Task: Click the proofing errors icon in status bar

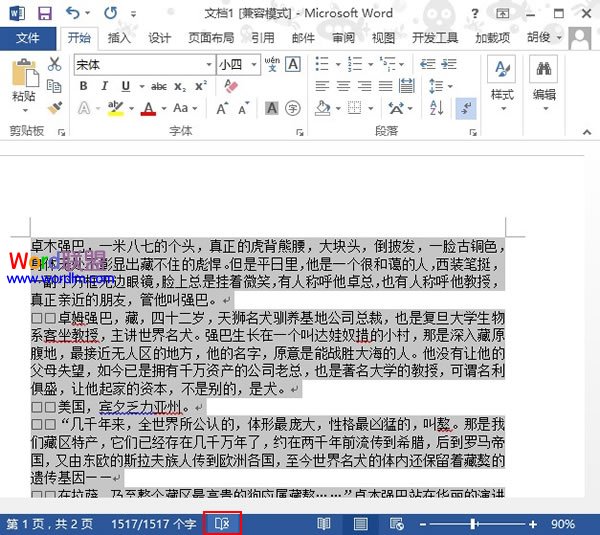Action: (x=222, y=523)
